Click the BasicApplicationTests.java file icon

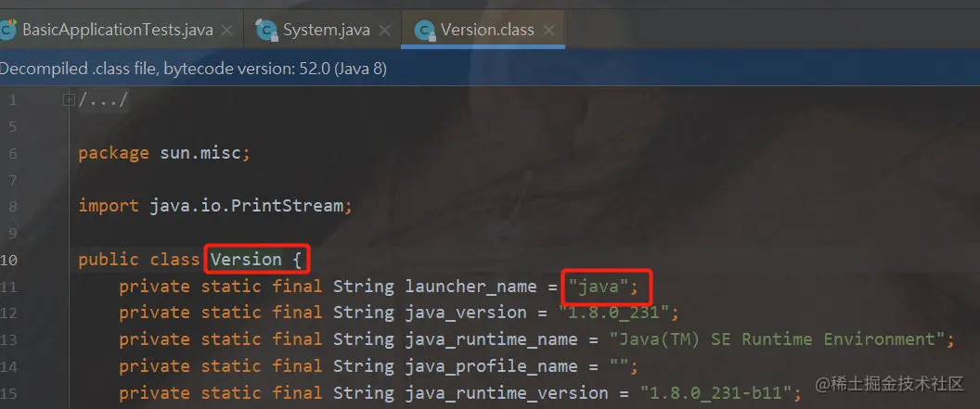[x=7, y=30]
